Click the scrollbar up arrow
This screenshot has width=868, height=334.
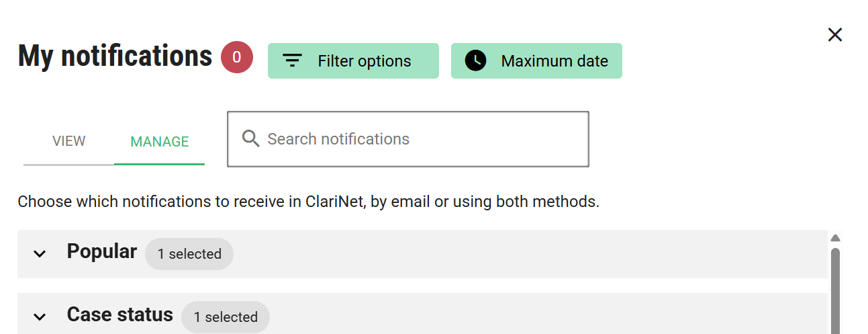835,238
